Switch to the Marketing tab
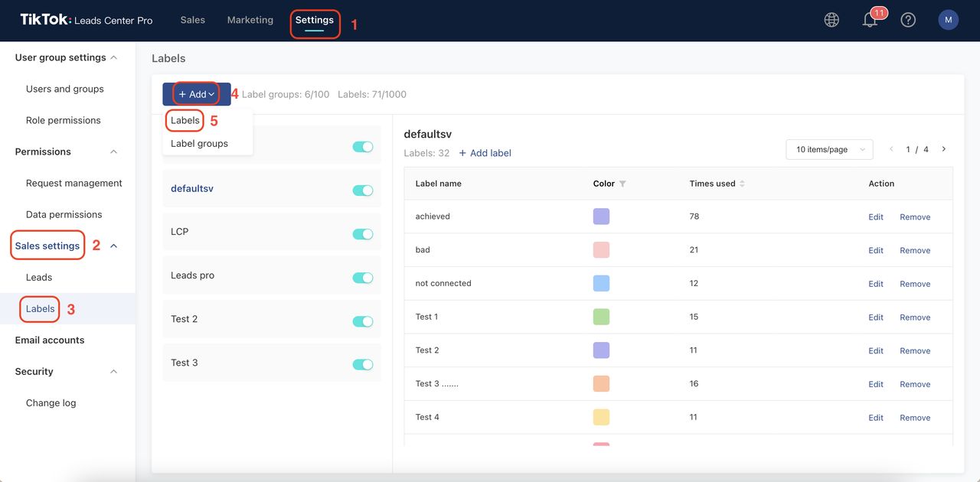 point(250,20)
